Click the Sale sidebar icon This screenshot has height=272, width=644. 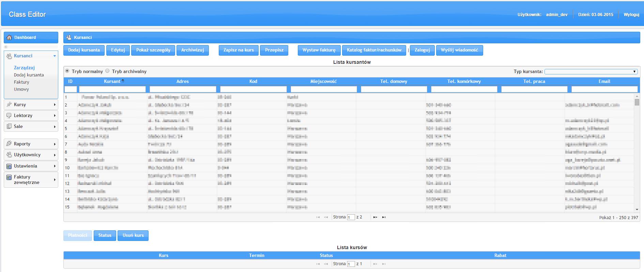9,126
